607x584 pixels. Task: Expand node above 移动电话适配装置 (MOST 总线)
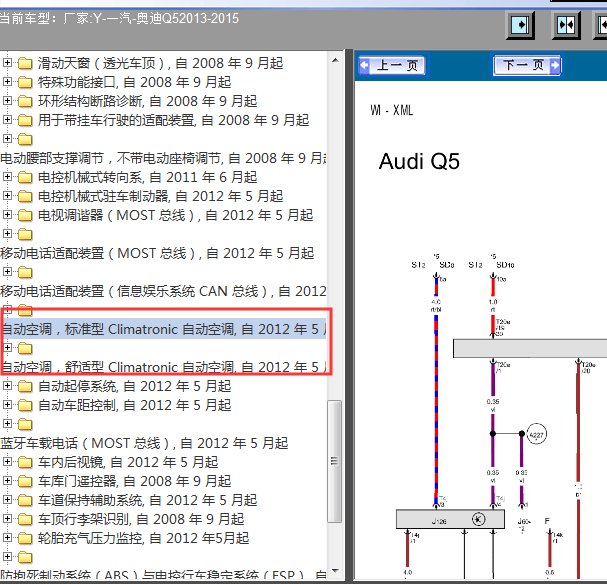coord(7,233)
